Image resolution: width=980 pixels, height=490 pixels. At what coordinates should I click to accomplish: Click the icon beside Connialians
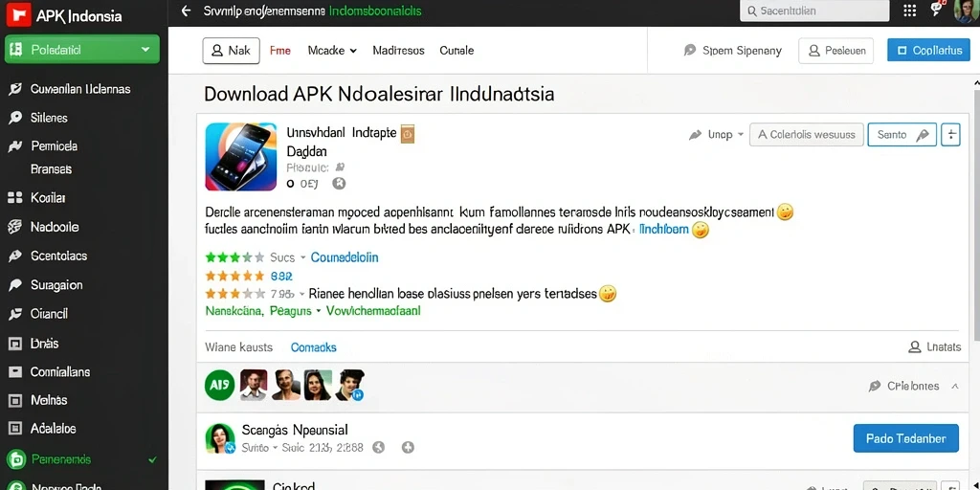tap(14, 372)
